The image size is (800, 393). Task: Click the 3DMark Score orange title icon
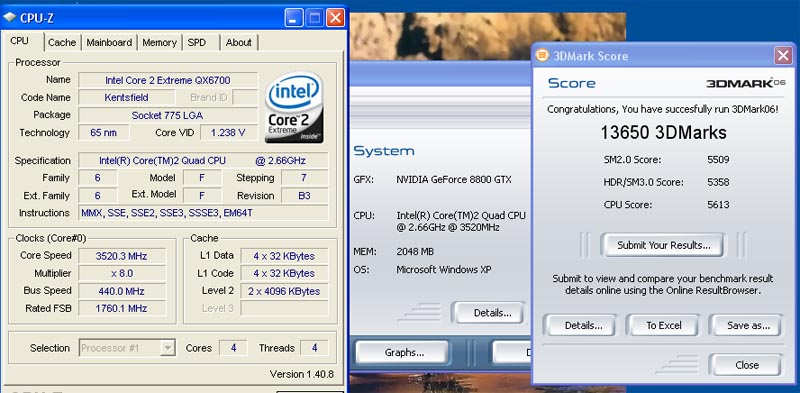pyautogui.click(x=543, y=55)
